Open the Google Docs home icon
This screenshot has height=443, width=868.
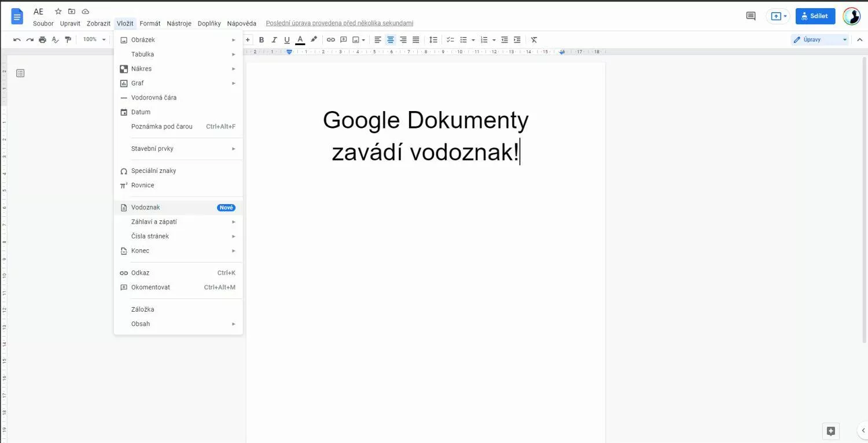(x=17, y=16)
